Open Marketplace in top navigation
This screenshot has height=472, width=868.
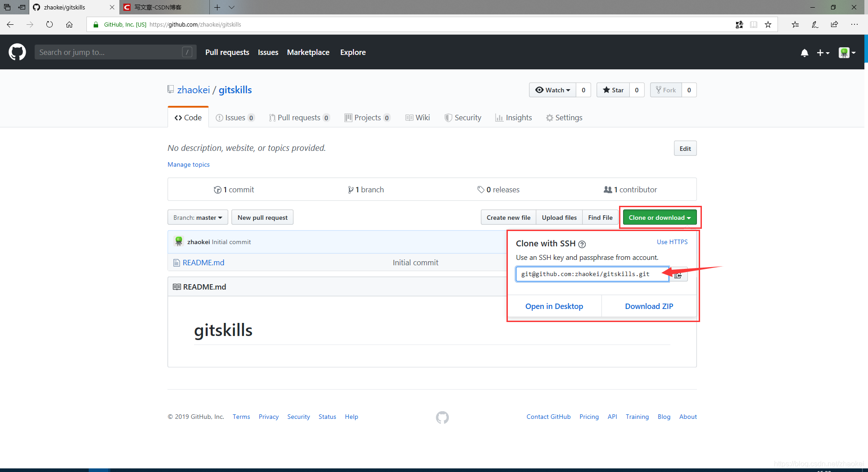pyautogui.click(x=308, y=52)
